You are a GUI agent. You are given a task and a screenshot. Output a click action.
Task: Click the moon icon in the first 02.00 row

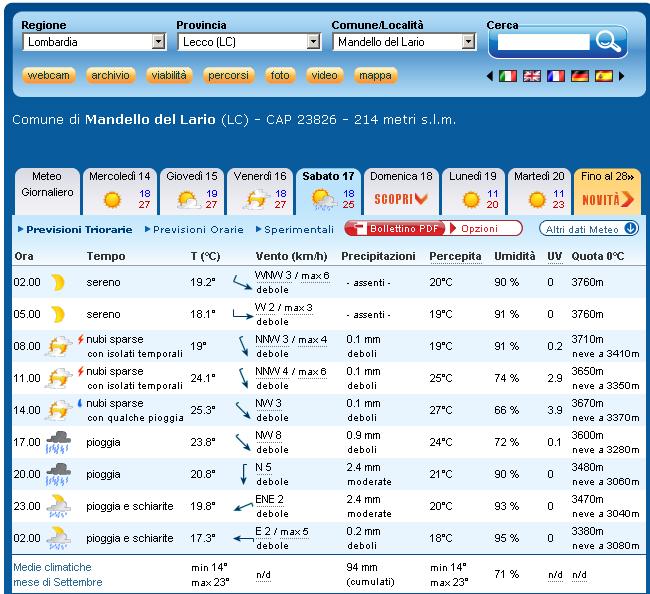click(58, 282)
